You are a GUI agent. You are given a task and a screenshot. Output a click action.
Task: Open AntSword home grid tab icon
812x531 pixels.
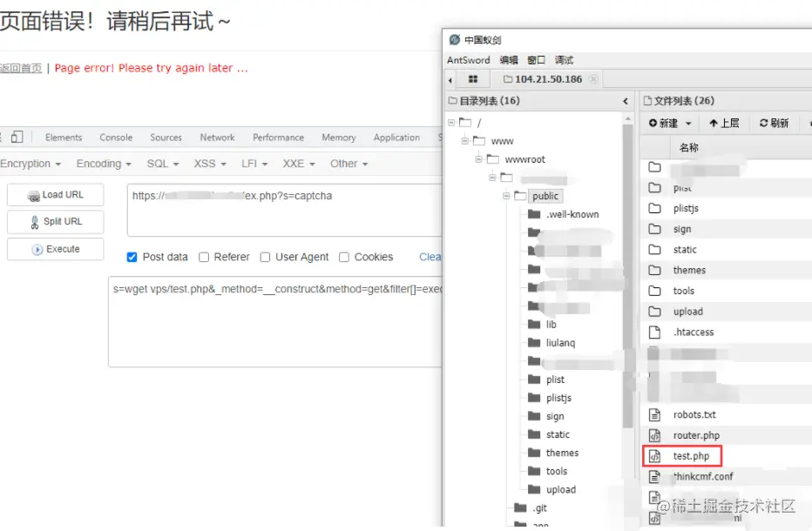click(472, 79)
